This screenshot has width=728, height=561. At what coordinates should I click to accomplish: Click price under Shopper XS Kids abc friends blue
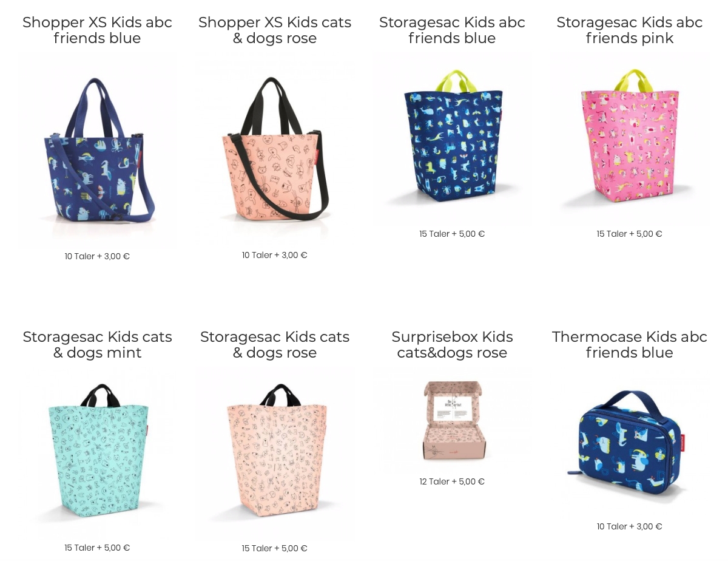97,256
